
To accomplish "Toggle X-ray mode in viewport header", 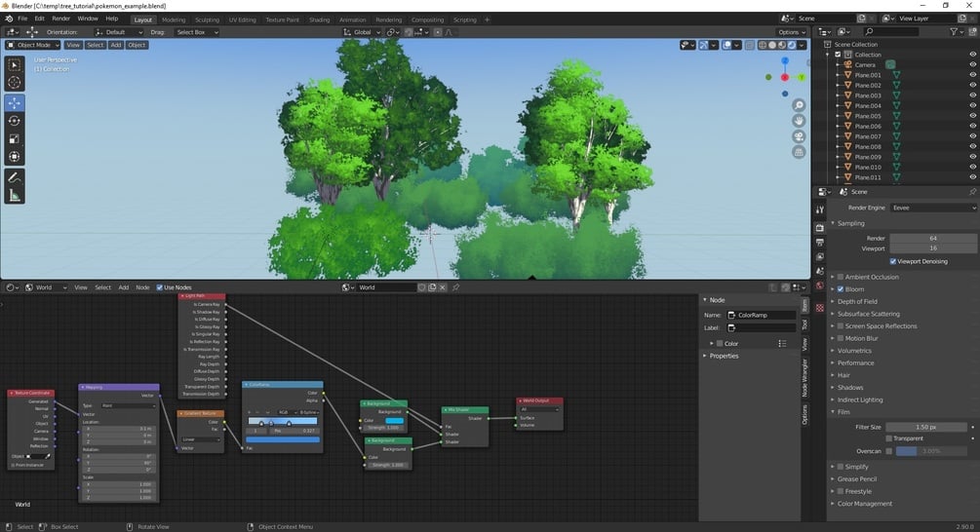I will 749,45.
